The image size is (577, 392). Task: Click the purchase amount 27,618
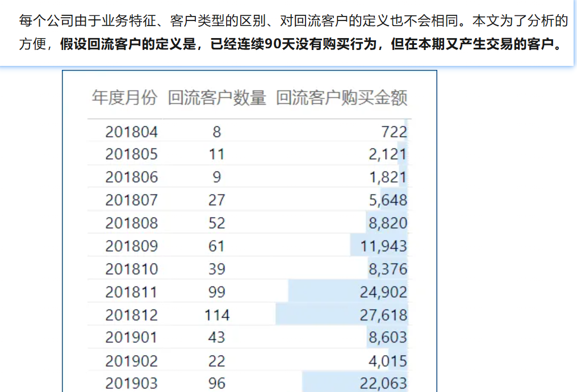[383, 315]
